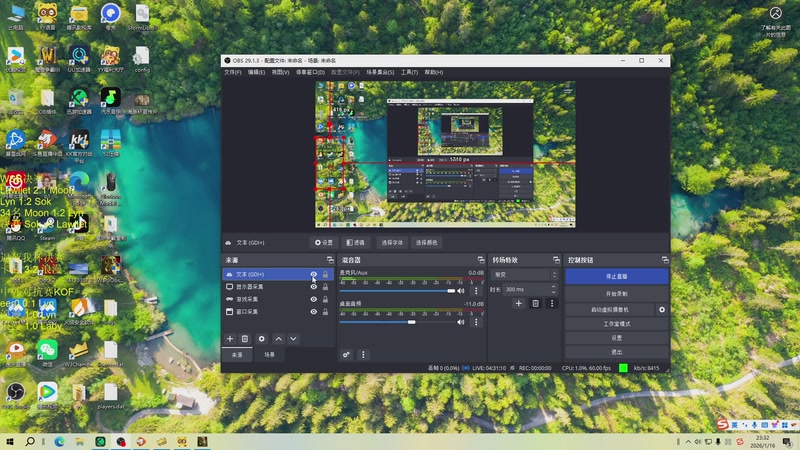Image resolution: width=800 pixels, height=450 pixels.
Task: Lock the 文本 (GDI+) source
Action: (x=326, y=274)
